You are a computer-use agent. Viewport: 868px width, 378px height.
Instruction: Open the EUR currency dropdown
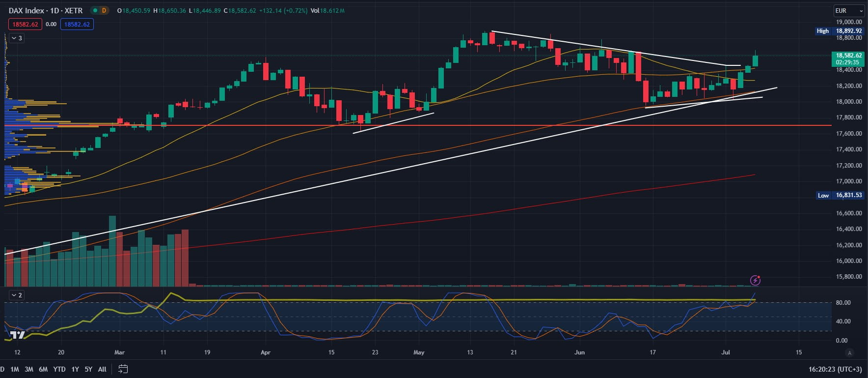coord(848,10)
